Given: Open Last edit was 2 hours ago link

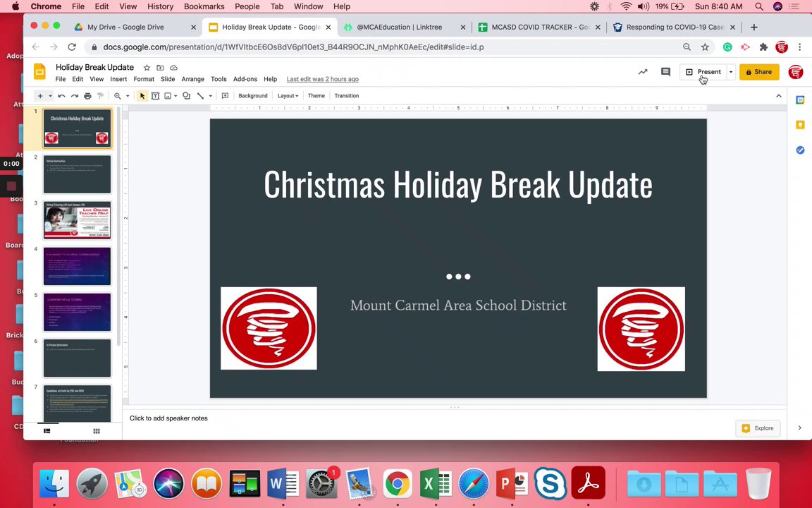Looking at the screenshot, I should click(323, 79).
